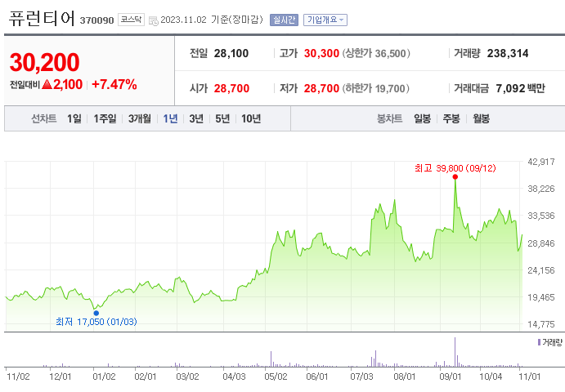This screenshot has width=565, height=392.
Task: Click the 2023.11.02 기준(장마감) date text
Action: pyautogui.click(x=212, y=20)
